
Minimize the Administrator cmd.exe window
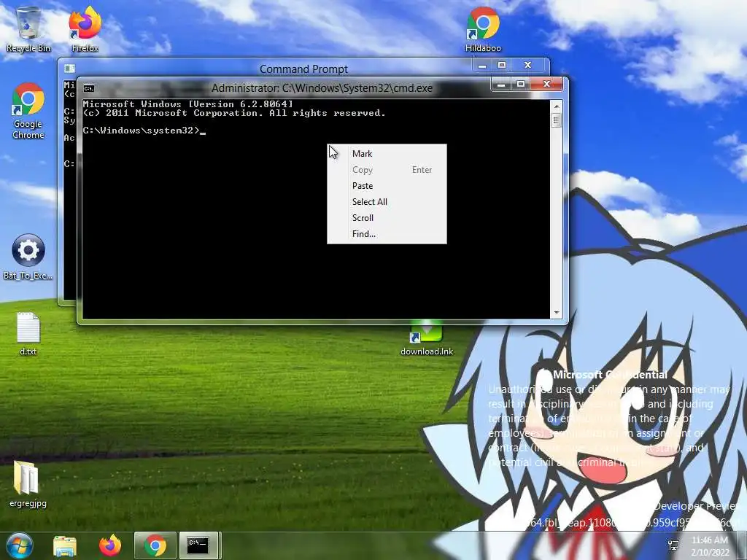point(501,85)
